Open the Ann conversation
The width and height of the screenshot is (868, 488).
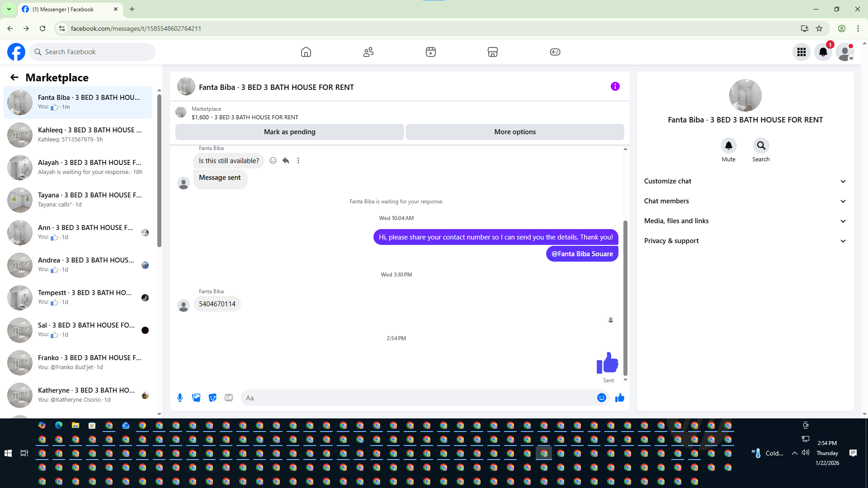78,232
